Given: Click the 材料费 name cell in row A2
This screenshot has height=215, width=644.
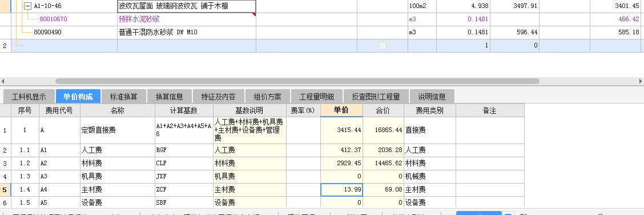Looking at the screenshot, I should point(118,164).
